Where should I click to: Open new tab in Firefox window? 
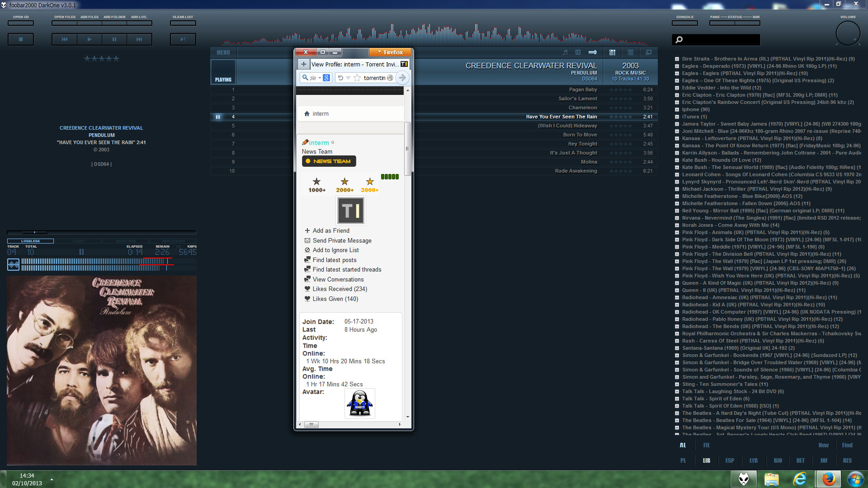point(304,64)
